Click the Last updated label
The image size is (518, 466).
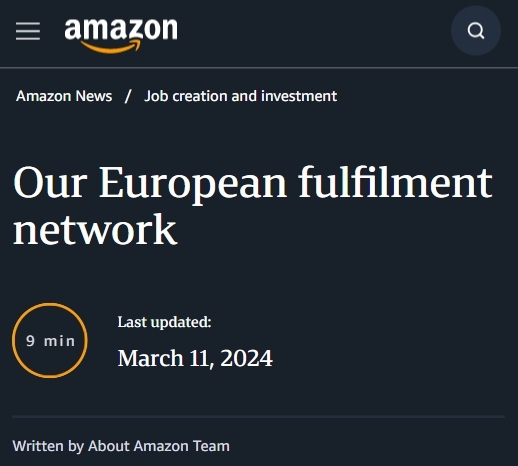click(x=164, y=322)
